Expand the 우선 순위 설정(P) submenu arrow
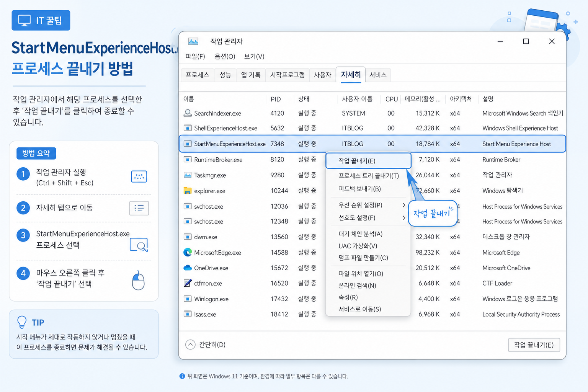This screenshot has height=392, width=588. (404, 205)
